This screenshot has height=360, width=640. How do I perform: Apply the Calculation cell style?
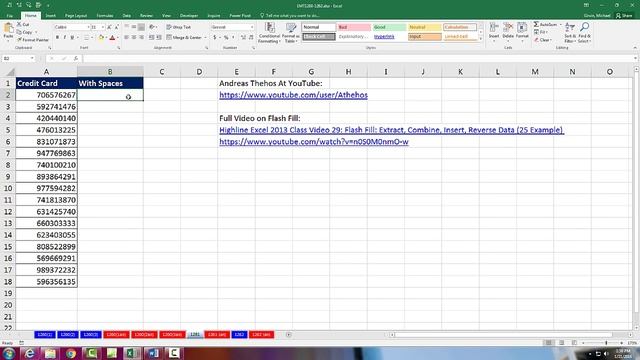coord(460,27)
